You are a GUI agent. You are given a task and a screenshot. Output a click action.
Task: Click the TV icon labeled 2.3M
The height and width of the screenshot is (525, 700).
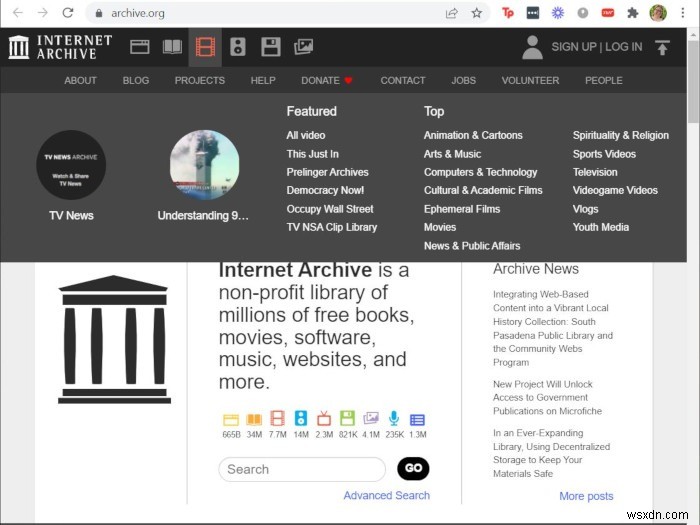click(x=324, y=418)
